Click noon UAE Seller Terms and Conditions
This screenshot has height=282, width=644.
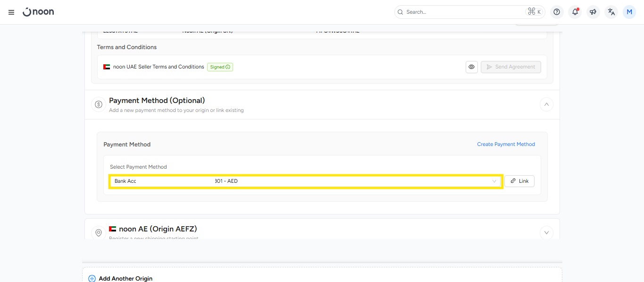[x=159, y=67]
